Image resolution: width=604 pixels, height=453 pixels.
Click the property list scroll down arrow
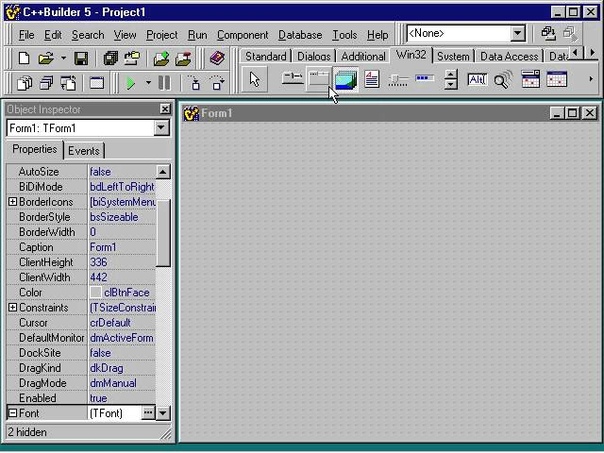(x=163, y=413)
